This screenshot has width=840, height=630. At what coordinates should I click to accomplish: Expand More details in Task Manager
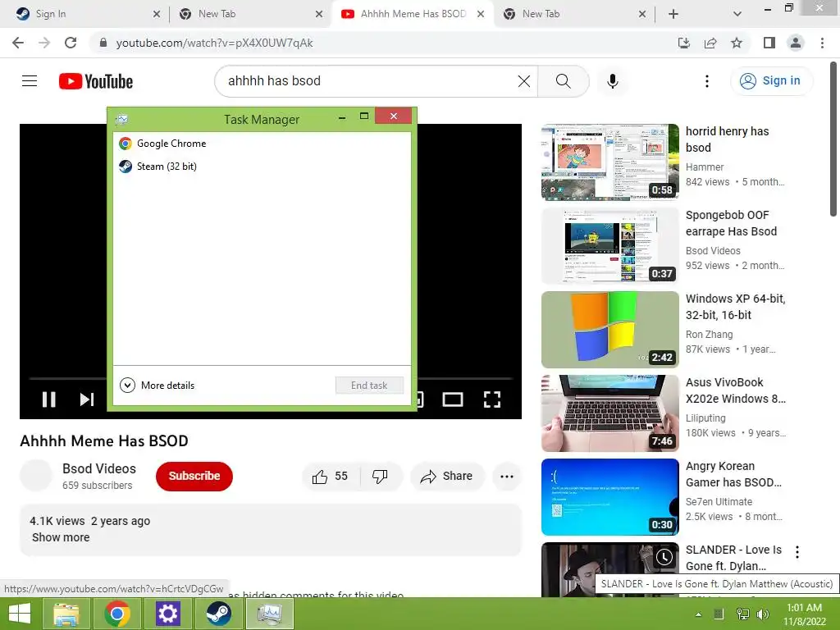[157, 386]
